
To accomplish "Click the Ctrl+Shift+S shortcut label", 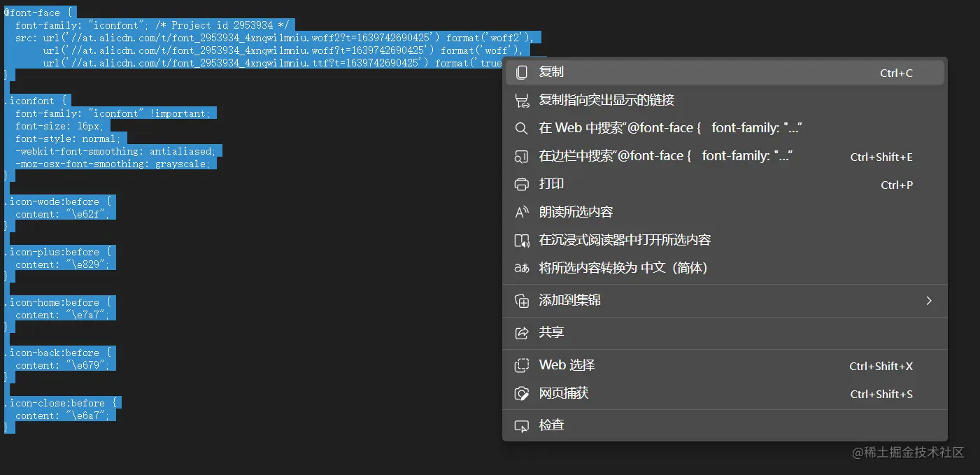I will click(x=881, y=395).
